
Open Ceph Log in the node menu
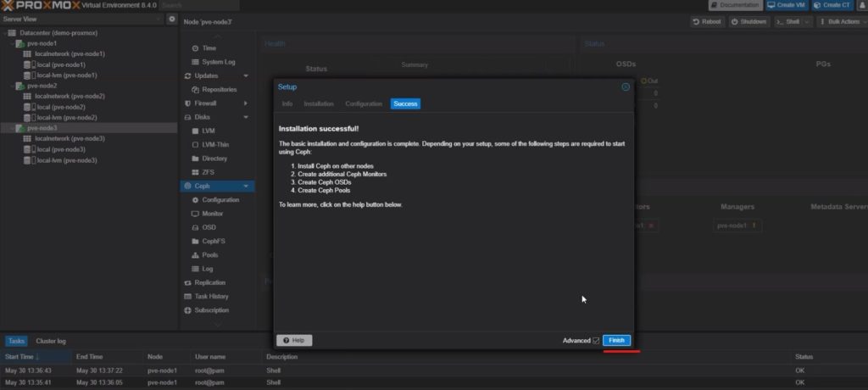(208, 269)
